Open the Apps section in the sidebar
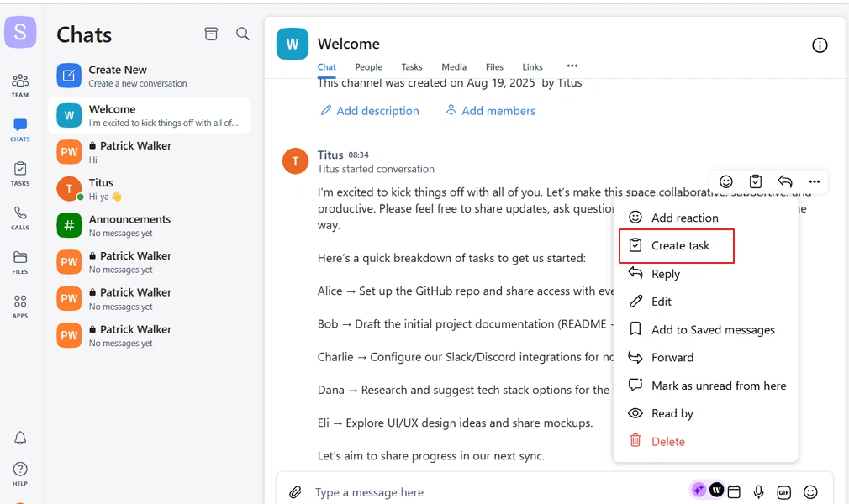The height and width of the screenshot is (504, 849). click(x=20, y=307)
